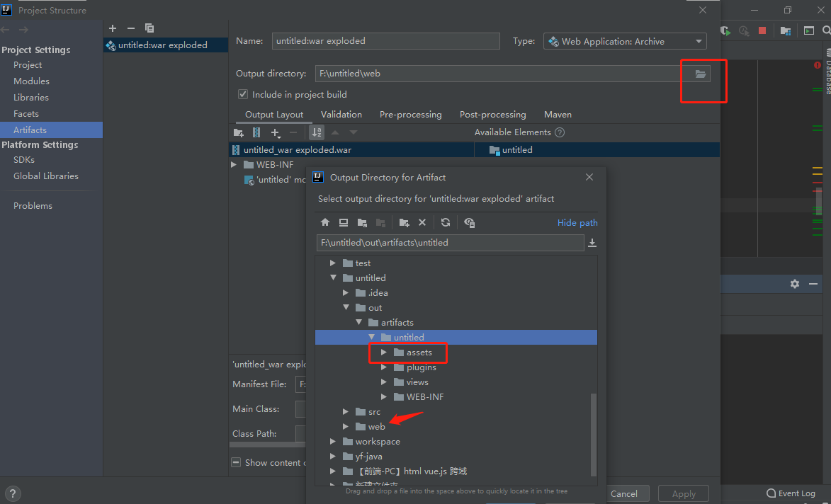831x504 pixels.
Task: Select project directory icon in file chooser
Action: (x=362, y=222)
